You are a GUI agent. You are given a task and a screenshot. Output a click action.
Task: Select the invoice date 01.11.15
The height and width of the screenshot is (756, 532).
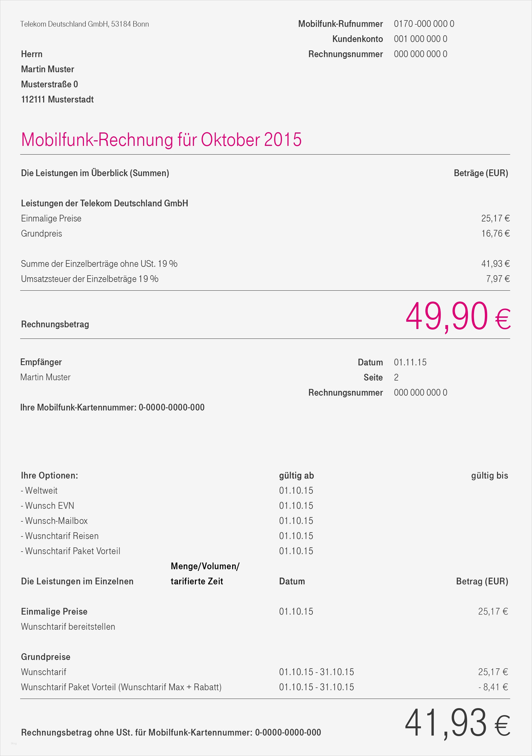(410, 362)
